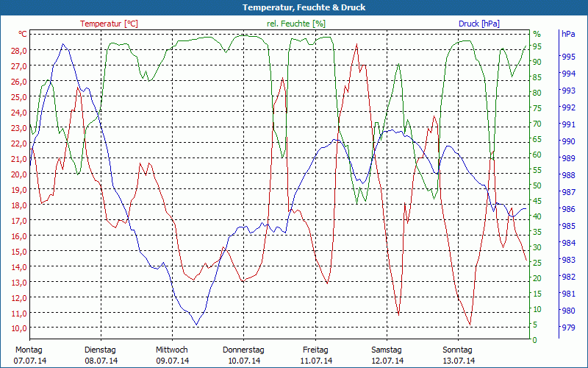Click the 'Montag' day label
This screenshot has height=368, width=588.
pos(29,350)
